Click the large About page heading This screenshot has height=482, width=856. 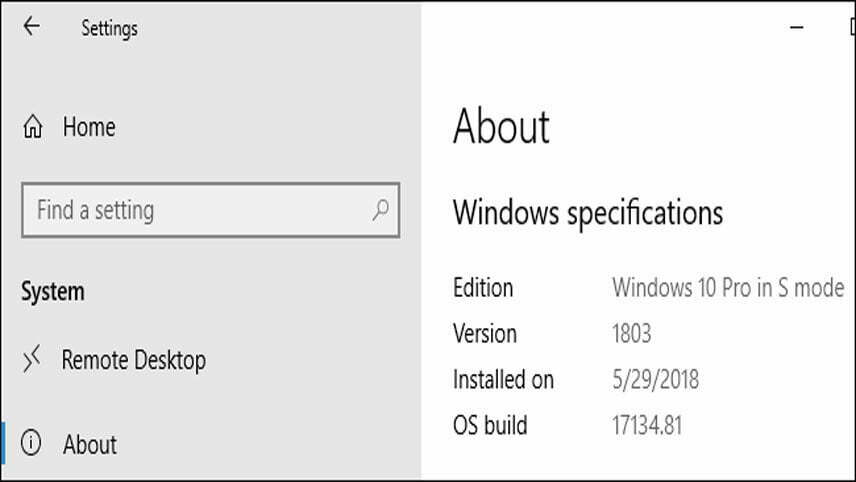click(501, 126)
